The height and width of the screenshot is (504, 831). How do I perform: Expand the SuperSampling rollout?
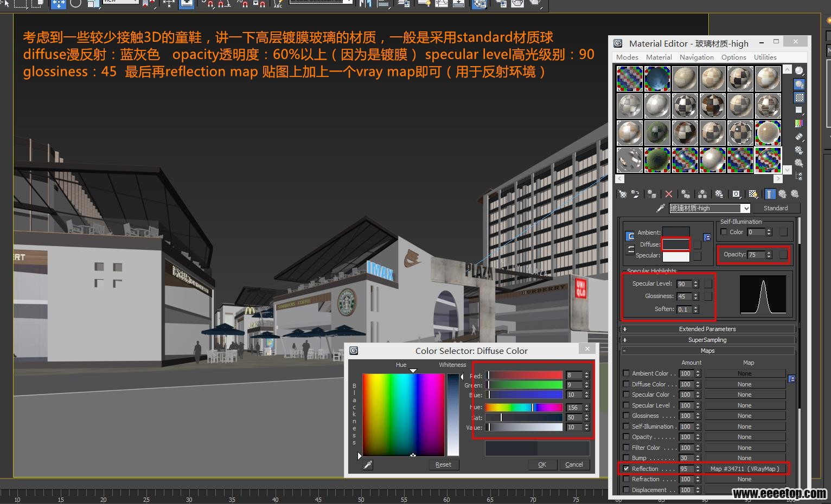[707, 340]
